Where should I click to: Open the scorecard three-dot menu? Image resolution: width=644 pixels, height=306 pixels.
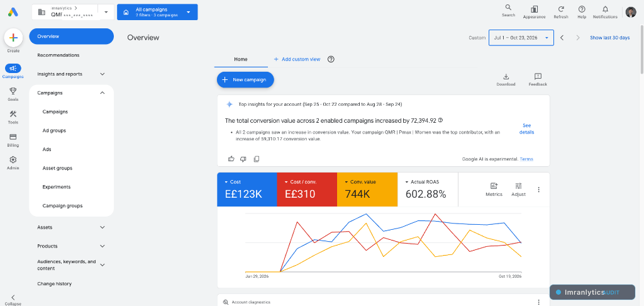539,190
